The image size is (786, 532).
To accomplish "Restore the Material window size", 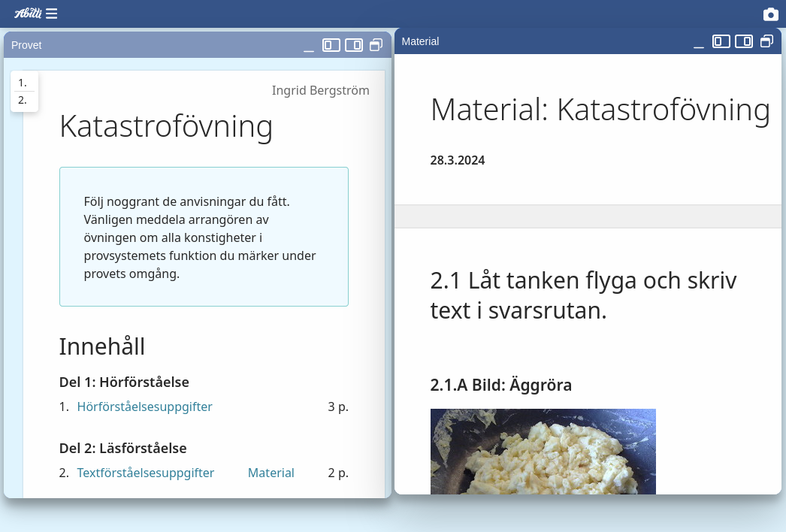I will click(766, 41).
